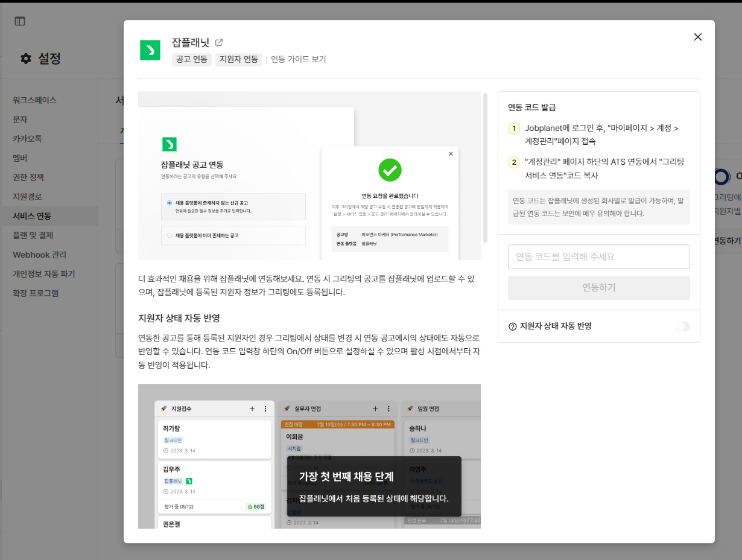
Task: Click the 연동하기 button in dialog
Action: pos(598,288)
